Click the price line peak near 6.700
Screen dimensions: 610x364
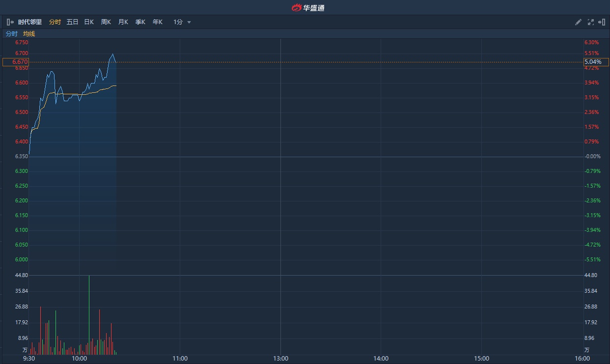pyautogui.click(x=113, y=54)
